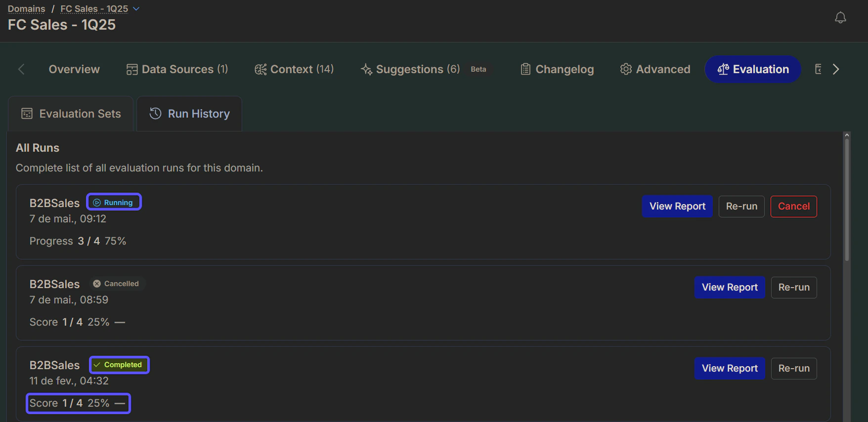Switch to Evaluation Sets sub-tab

(x=71, y=114)
